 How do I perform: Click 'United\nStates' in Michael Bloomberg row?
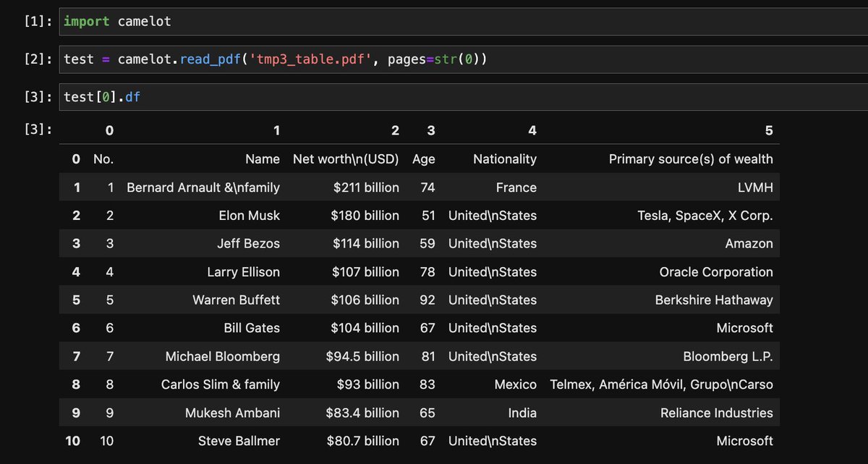tap(493, 356)
